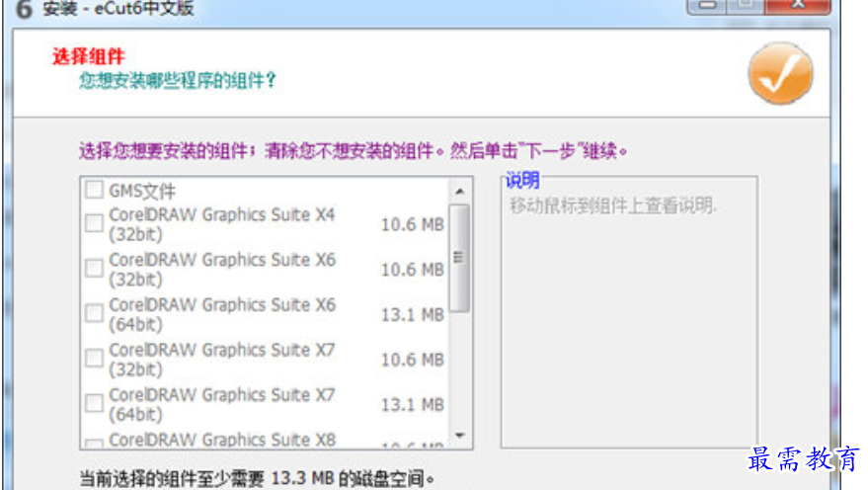Click the X7 (32bit) 10.6 MB size value
The width and height of the screenshot is (868, 490).
point(413,360)
